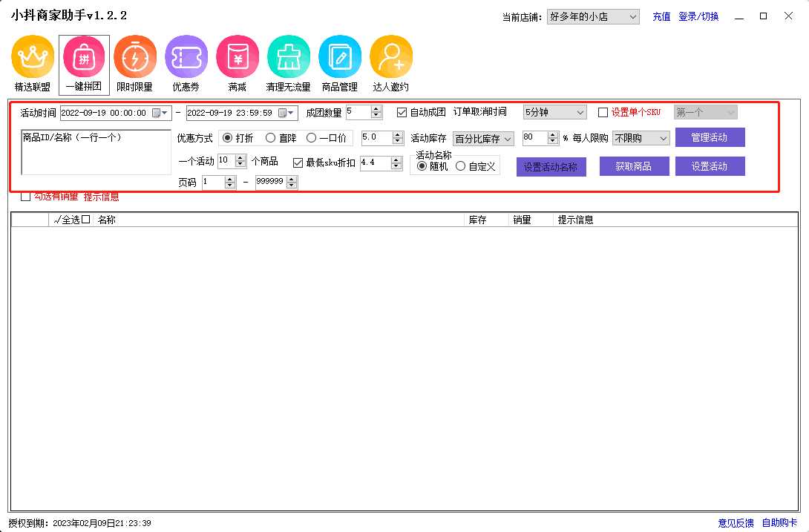Click the 获取商品 button
The image size is (809, 532).
tap(634, 166)
